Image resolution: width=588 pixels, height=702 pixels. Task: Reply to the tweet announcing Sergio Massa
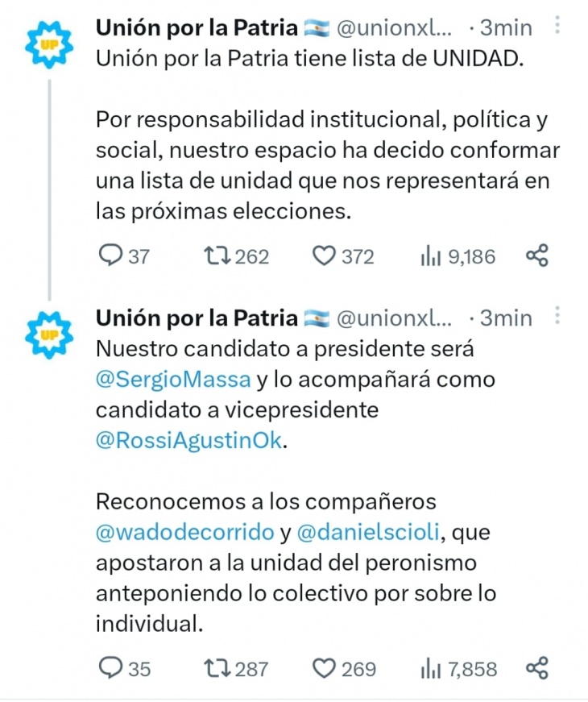pyautogui.click(x=109, y=668)
